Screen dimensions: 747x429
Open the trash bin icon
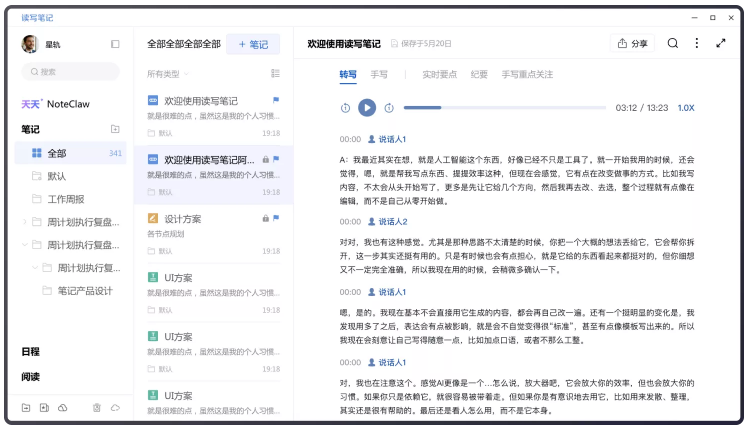click(97, 408)
